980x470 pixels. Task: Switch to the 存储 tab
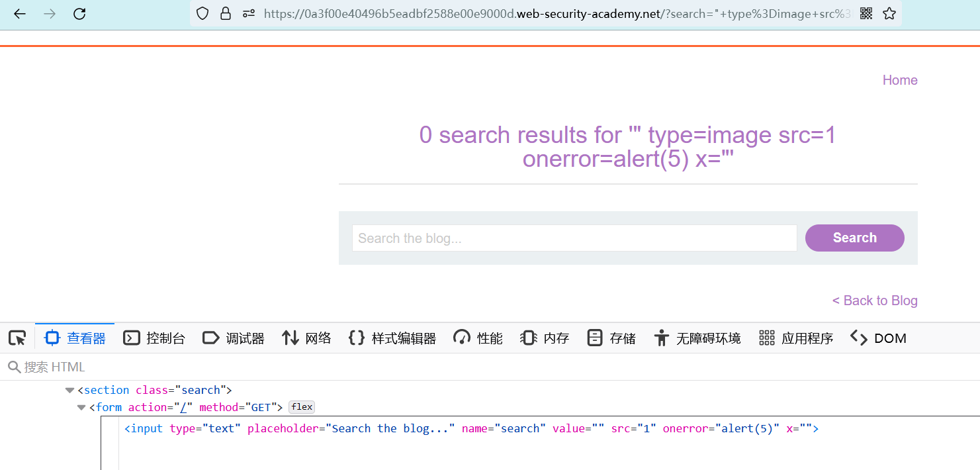click(611, 338)
